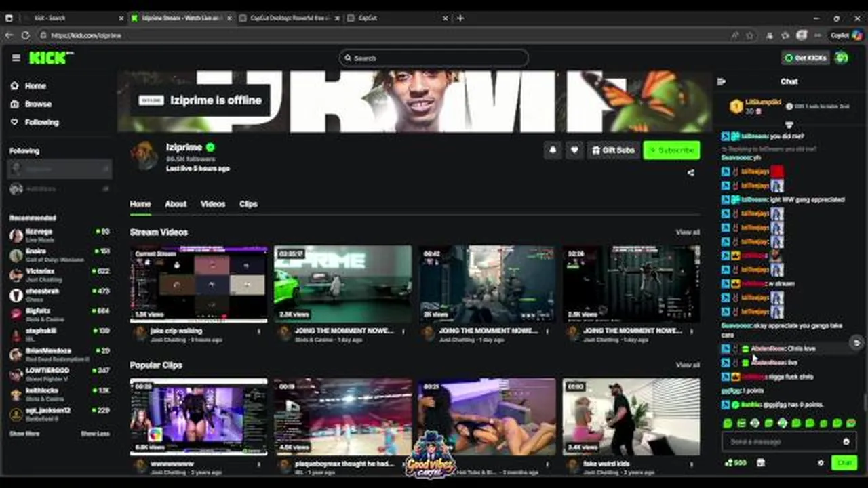Open a new browser tab with plus

coord(460,18)
